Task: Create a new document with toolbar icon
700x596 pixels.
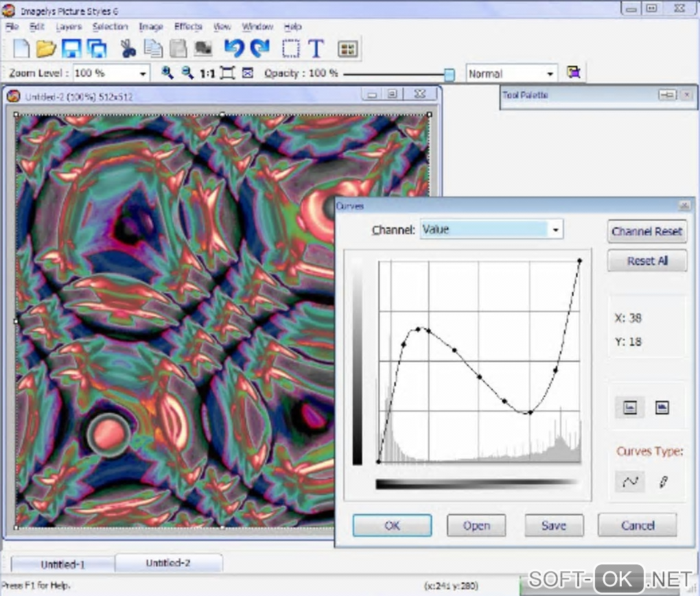Action: 21,49
